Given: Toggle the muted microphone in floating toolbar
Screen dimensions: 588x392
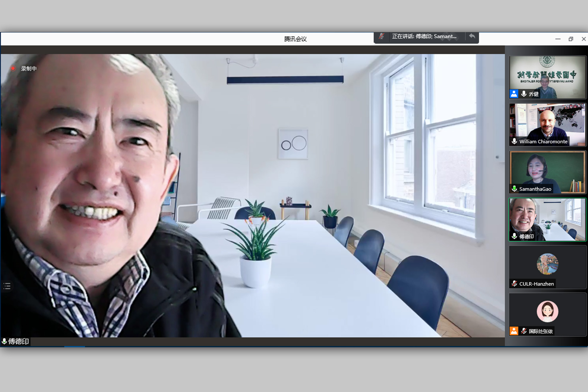Looking at the screenshot, I should [x=381, y=36].
